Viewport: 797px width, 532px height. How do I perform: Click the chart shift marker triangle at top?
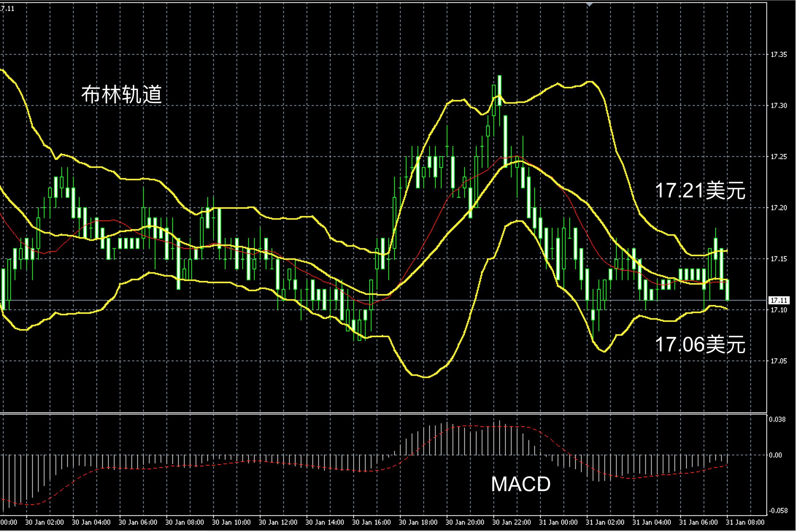(x=589, y=4)
